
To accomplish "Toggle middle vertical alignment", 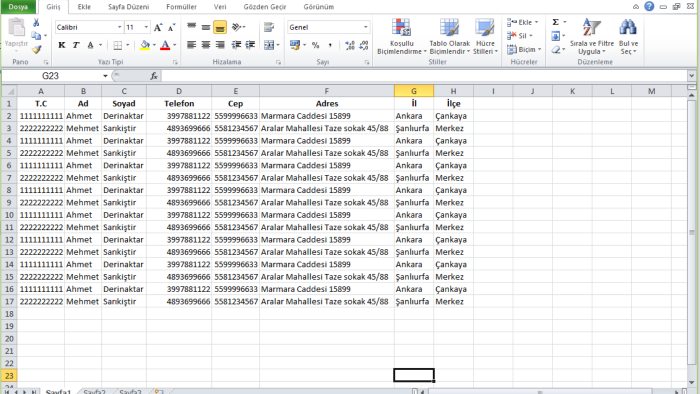I will coord(206,27).
